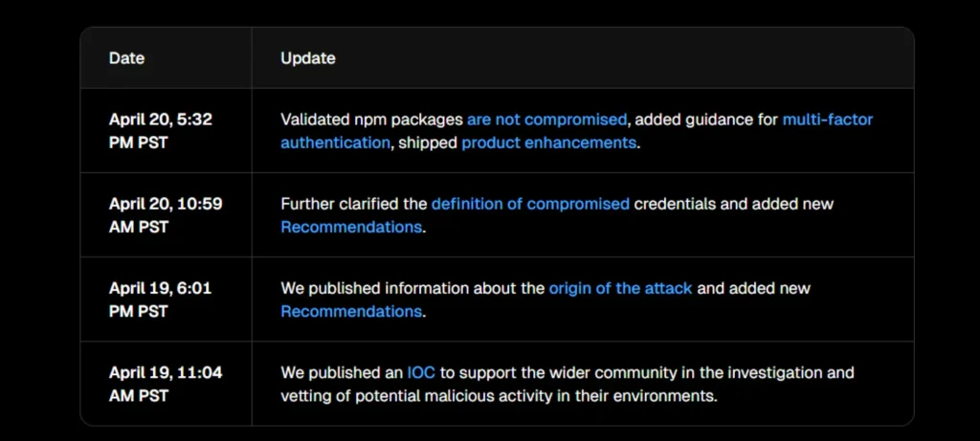The image size is (980, 441).
Task: Click the "added guidance for" text
Action: 706,120
